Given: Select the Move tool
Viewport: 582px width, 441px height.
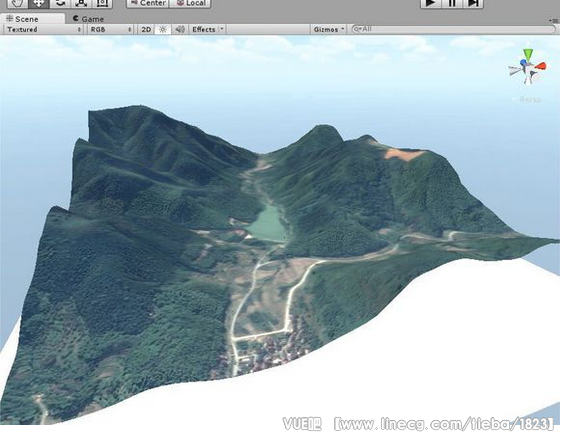Looking at the screenshot, I should click(x=39, y=3).
